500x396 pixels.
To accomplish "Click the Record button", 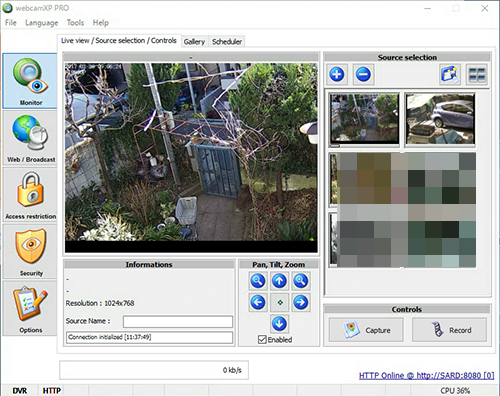I will click(x=449, y=330).
